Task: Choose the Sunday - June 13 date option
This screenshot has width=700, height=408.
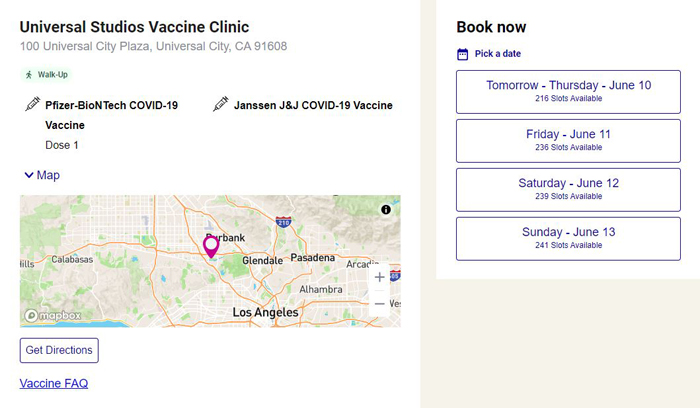Action: pyautogui.click(x=568, y=239)
